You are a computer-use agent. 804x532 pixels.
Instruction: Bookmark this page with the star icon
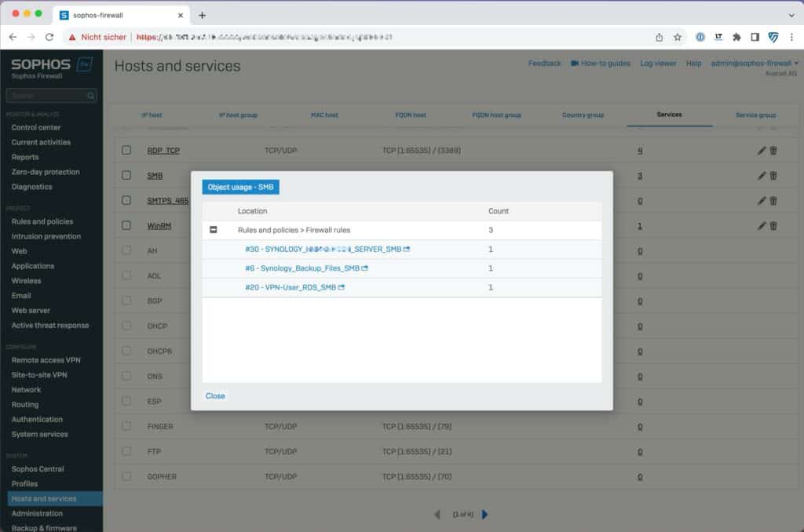(x=677, y=37)
